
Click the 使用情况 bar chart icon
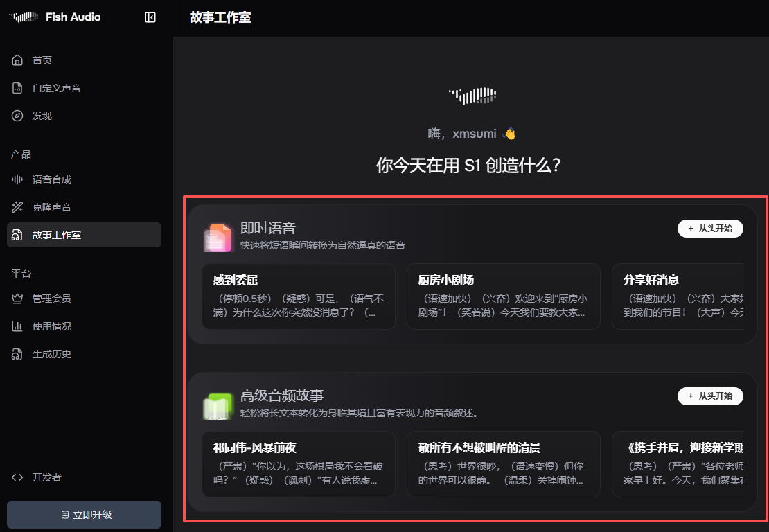pos(18,326)
